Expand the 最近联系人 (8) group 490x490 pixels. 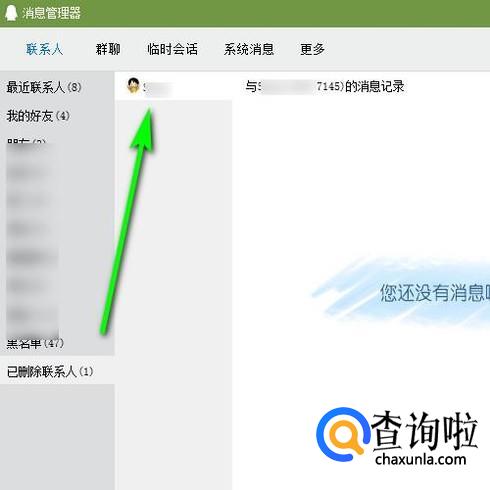tap(44, 87)
